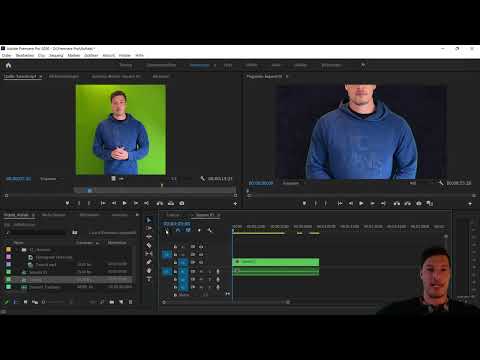Open Source monitor zoom level dropdown Einpassen
This screenshot has height=360, width=480.
point(51,179)
